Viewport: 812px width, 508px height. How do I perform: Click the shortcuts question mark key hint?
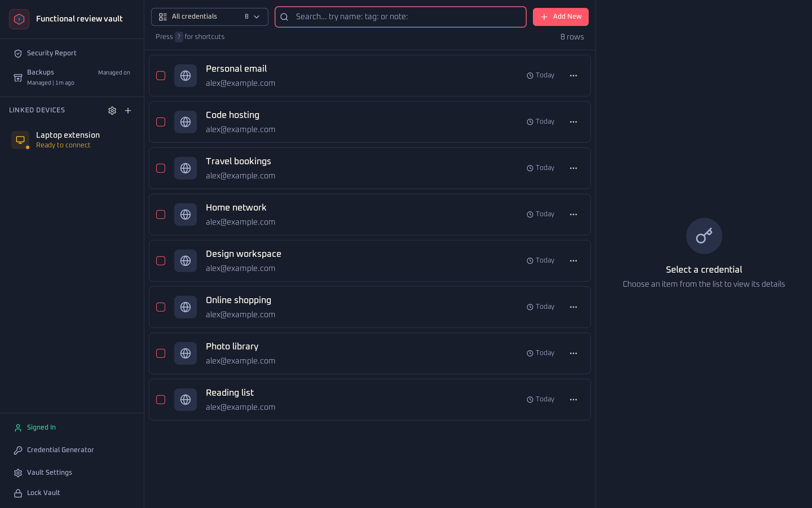(x=179, y=37)
